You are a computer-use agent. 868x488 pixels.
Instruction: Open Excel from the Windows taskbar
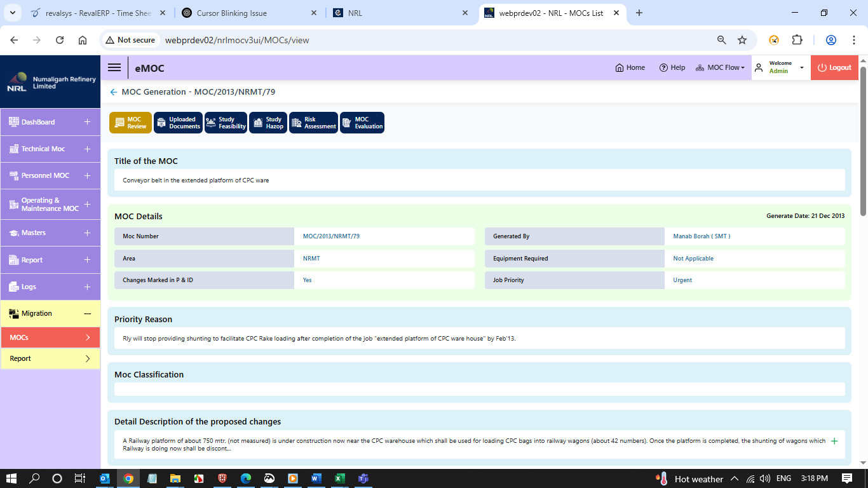click(340, 478)
